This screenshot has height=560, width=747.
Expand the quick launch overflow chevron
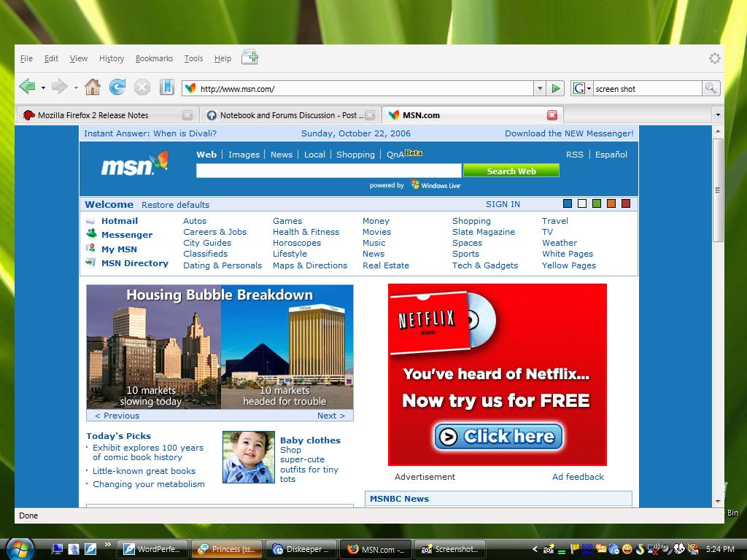108,544
